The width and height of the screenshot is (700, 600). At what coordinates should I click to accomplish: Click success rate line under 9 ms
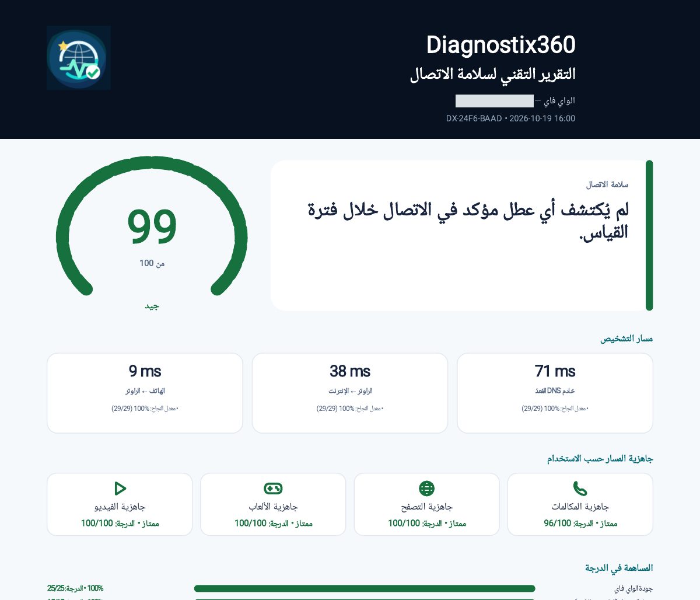[x=145, y=409]
